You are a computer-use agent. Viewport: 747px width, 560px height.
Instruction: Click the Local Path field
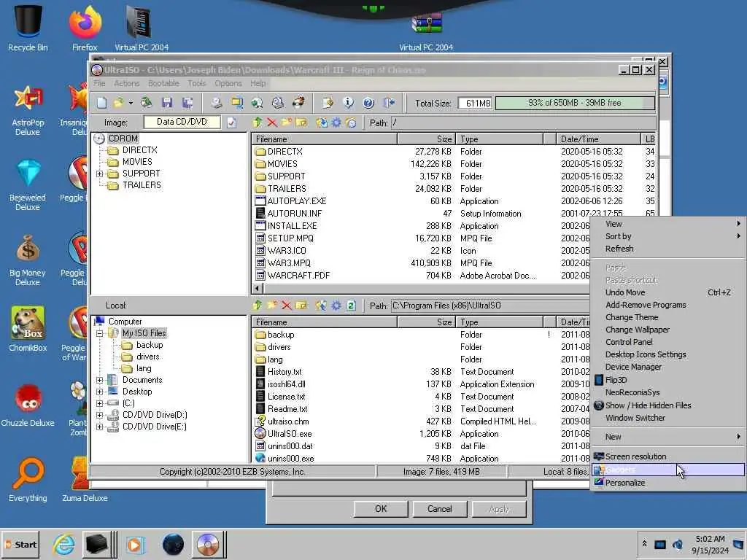[x=491, y=306]
